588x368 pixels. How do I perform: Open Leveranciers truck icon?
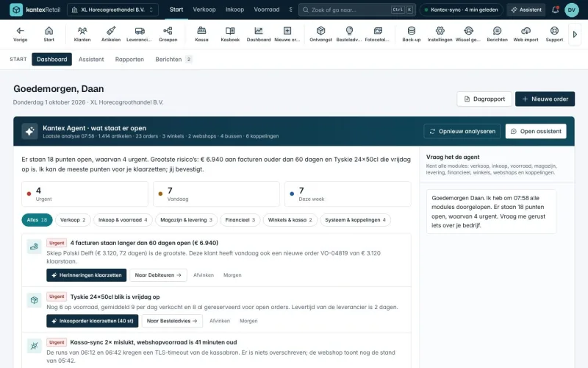(x=139, y=34)
